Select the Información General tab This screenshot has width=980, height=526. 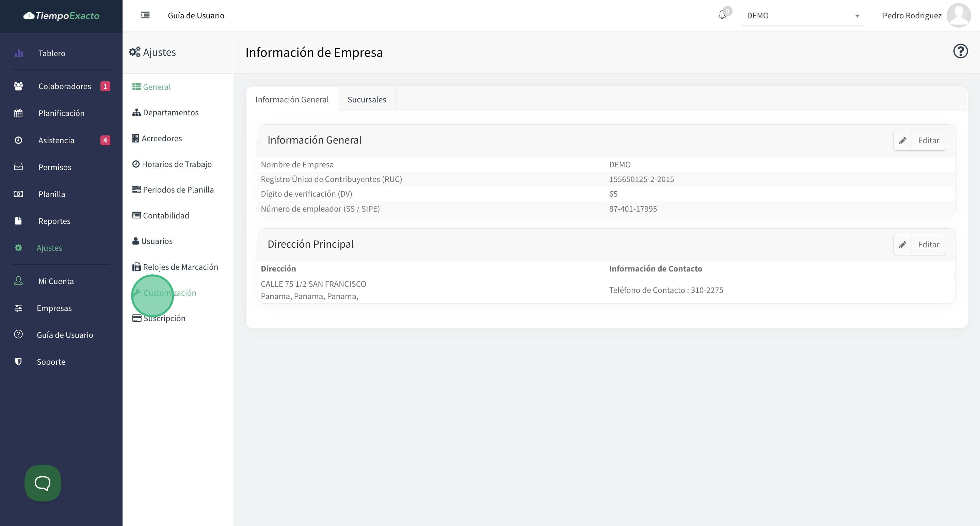292,99
